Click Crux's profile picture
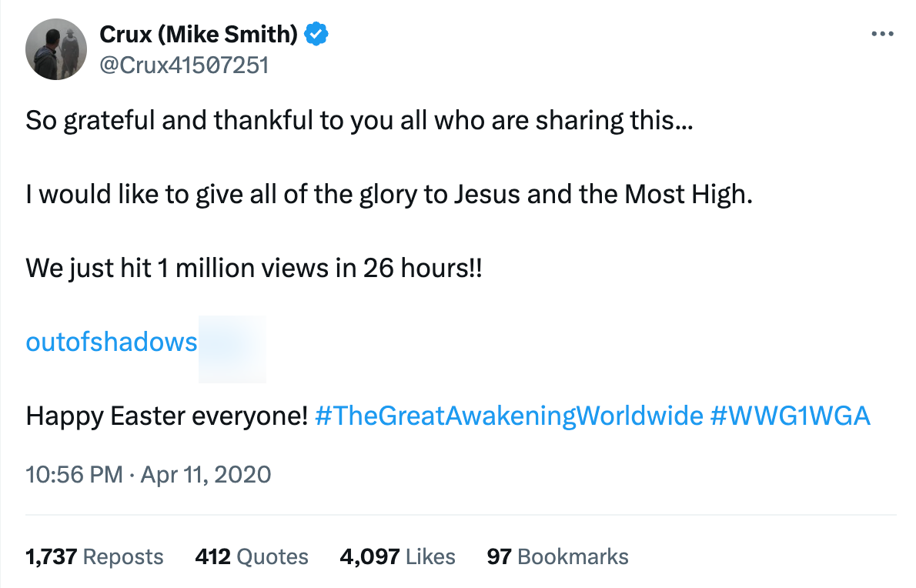 coord(55,48)
